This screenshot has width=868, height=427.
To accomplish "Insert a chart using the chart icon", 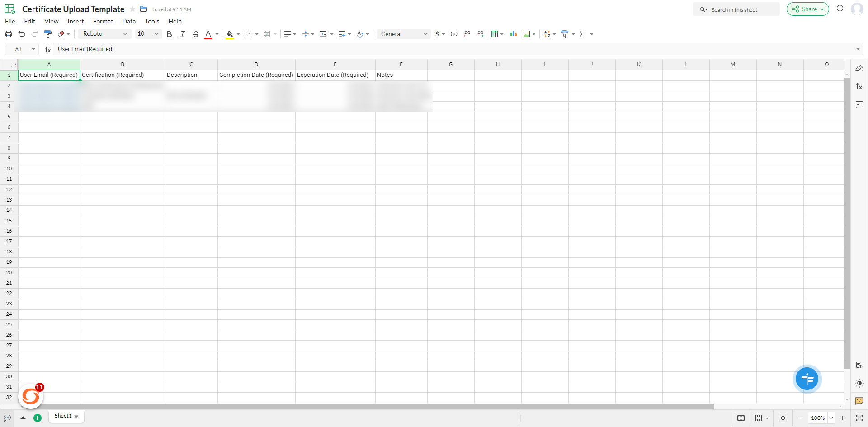I will 514,34.
